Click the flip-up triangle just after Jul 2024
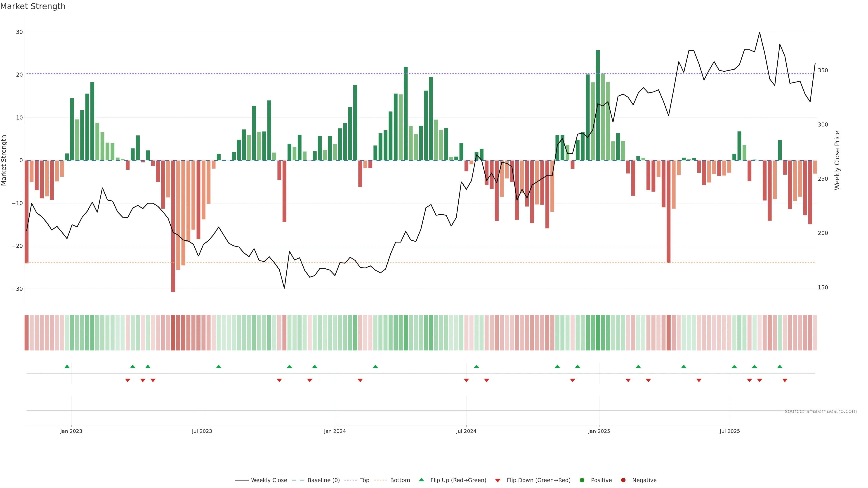 click(x=476, y=366)
